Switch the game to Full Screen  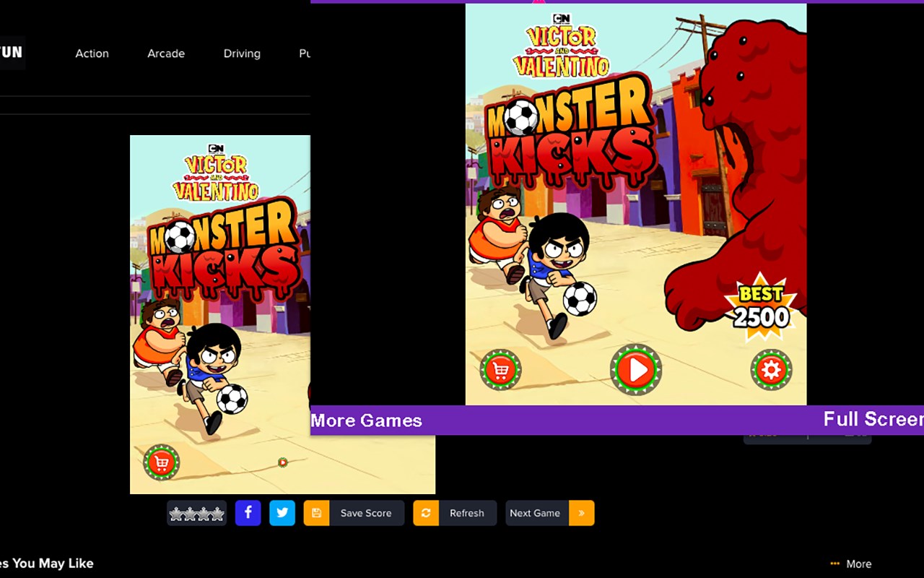coord(873,419)
